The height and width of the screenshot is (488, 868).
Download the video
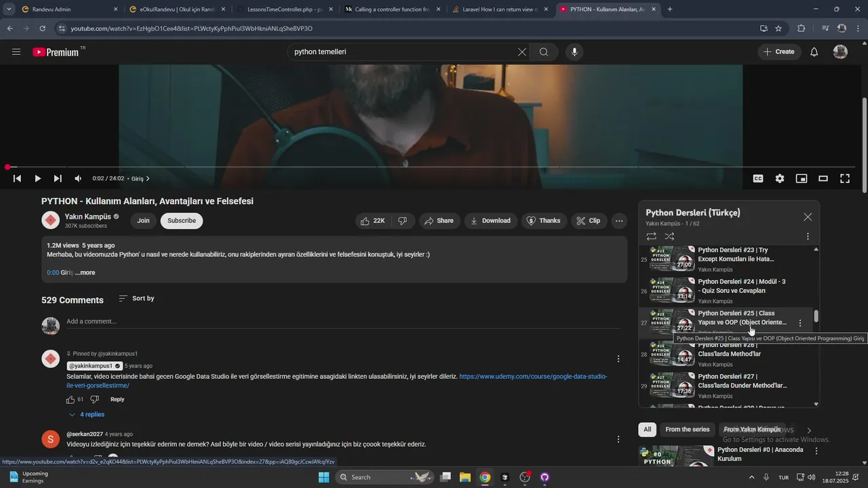point(490,221)
